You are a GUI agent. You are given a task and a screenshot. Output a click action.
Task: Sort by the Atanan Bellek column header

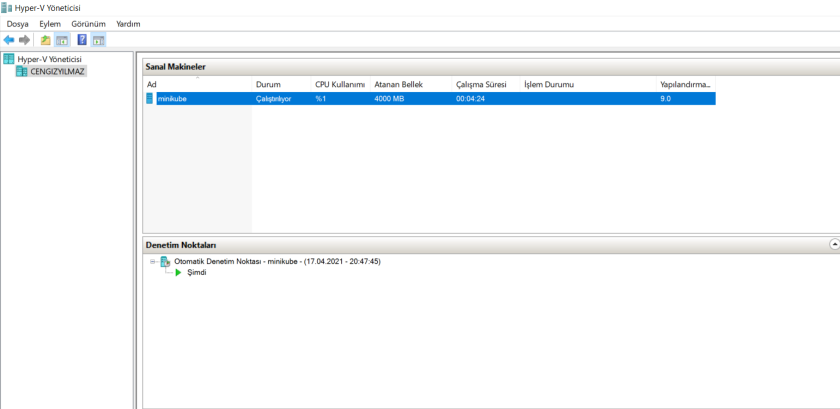click(400, 84)
